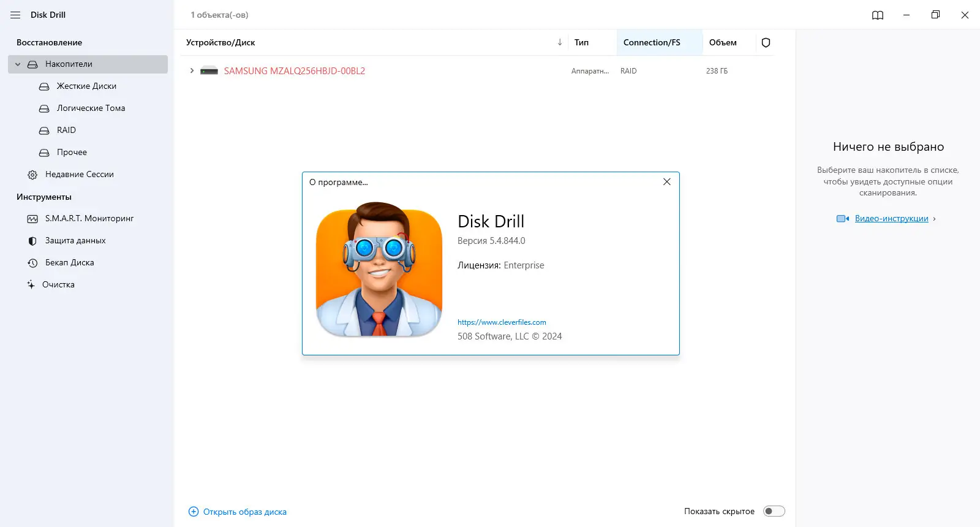Click the RAID connection cell in SAMSUNG row
Viewport: 980px width, 527px height.
pos(628,71)
